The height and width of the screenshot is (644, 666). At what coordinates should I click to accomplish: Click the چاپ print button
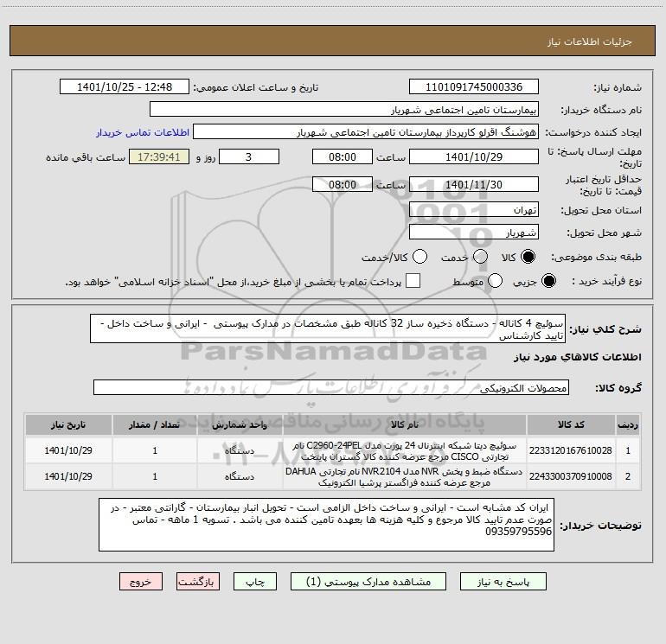click(x=255, y=582)
